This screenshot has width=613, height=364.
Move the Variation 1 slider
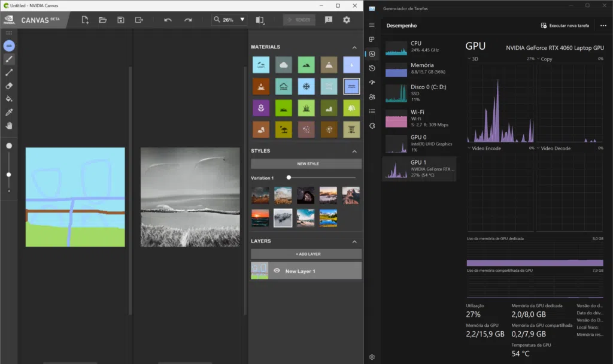289,177
